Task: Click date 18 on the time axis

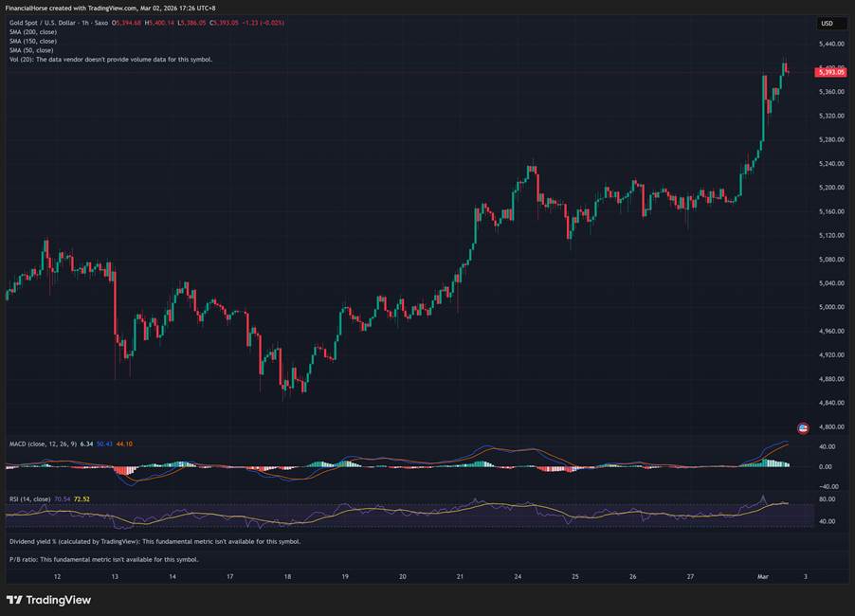Action: point(288,576)
